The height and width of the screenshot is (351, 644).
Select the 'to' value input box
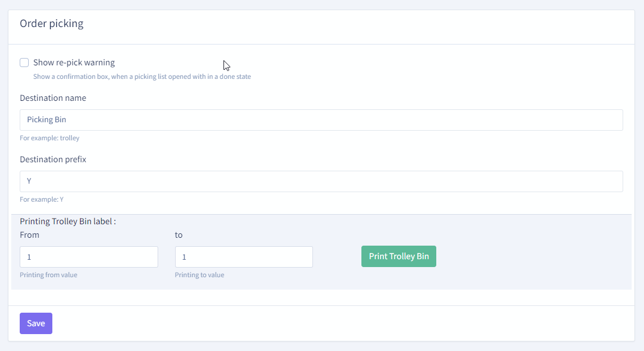244,257
